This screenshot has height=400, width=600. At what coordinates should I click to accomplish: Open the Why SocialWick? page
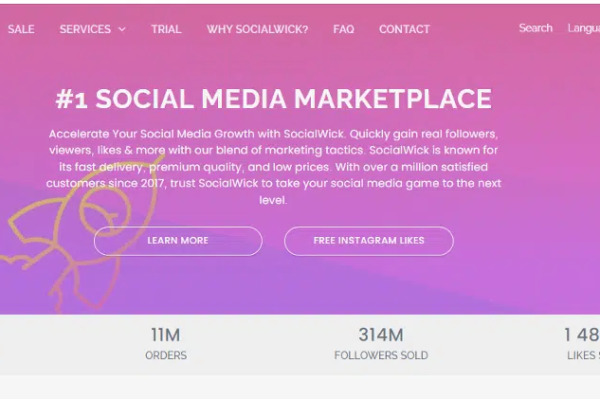tap(257, 29)
